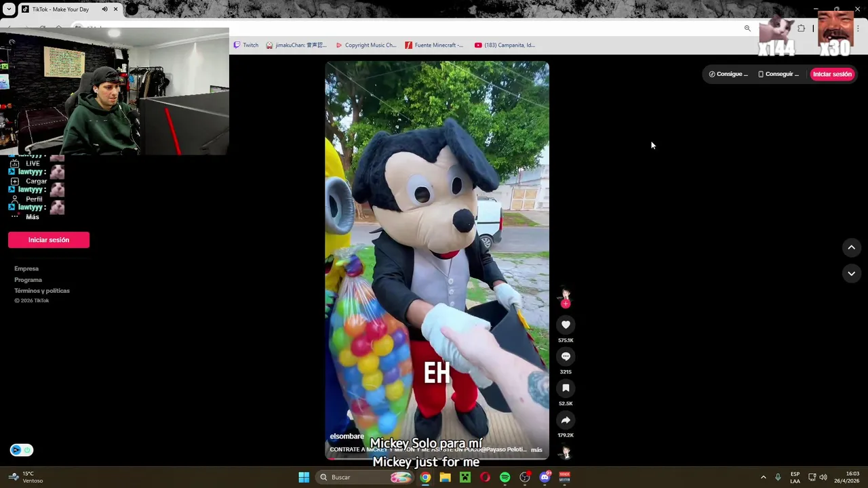Show hidden system tray icons chevron
Screen dimensions: 868x488
(763, 477)
